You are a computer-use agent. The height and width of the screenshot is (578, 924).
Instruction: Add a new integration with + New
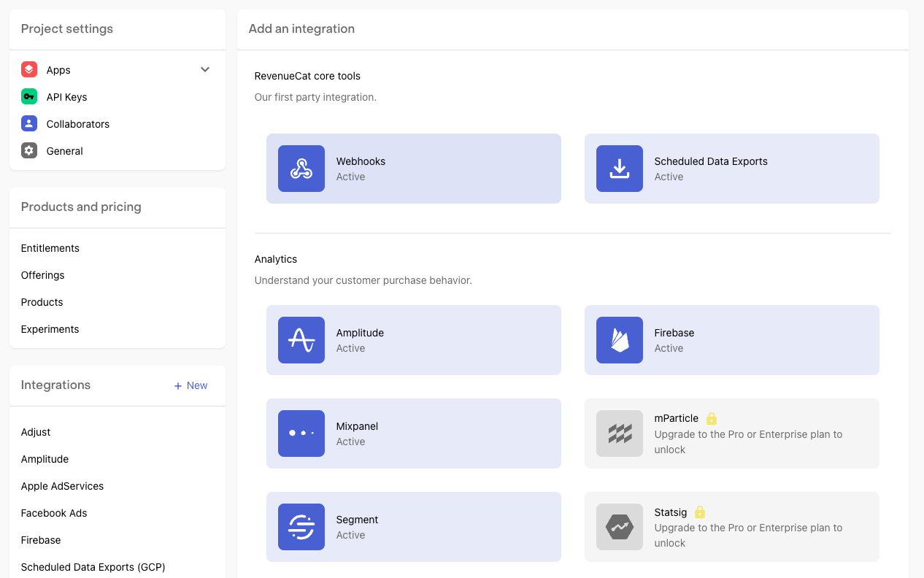point(190,385)
